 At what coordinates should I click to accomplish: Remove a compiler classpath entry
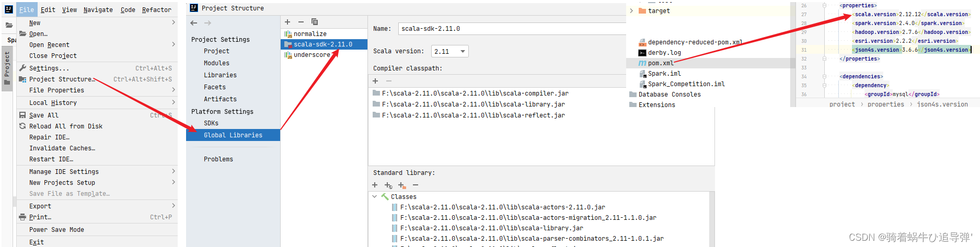389,81
